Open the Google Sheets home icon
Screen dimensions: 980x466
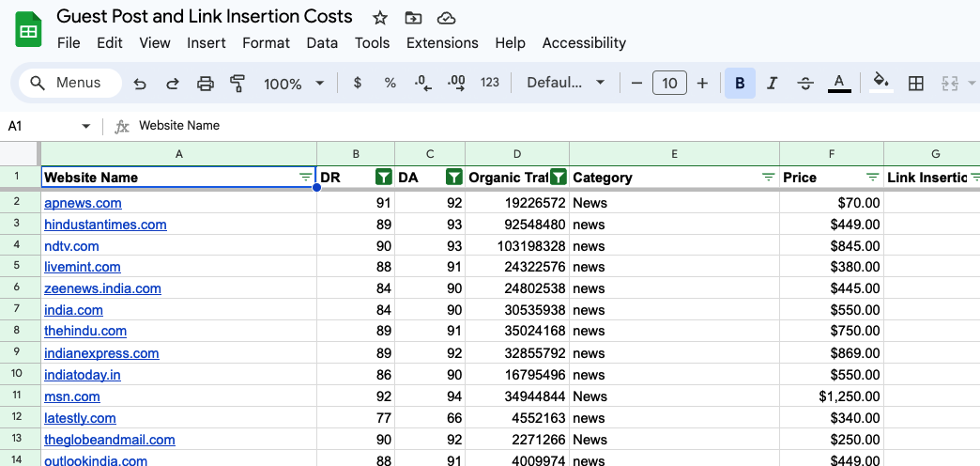coord(28,29)
